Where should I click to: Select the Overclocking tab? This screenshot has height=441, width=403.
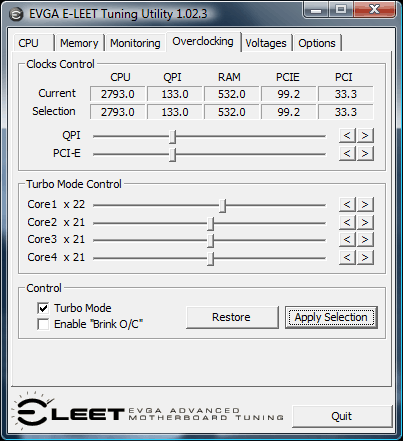coord(203,42)
